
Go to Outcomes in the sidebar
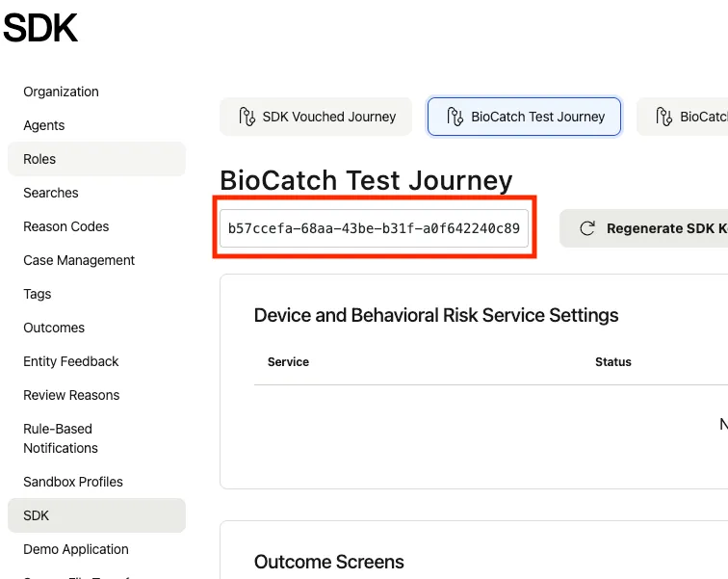[54, 328]
